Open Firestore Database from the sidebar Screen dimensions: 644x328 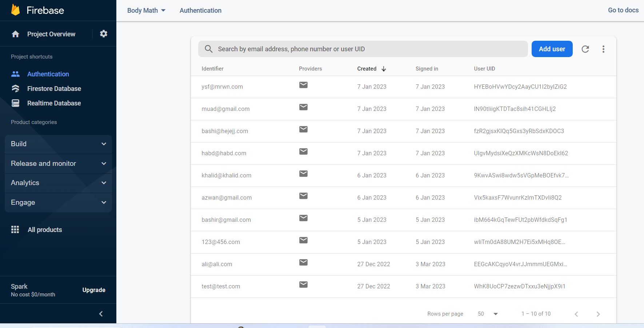(x=54, y=88)
